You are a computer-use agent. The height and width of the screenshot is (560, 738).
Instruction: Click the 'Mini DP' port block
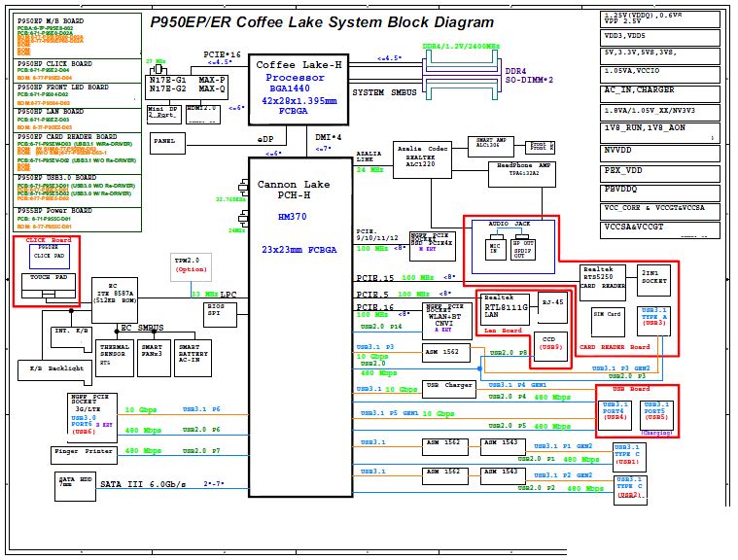pos(163,115)
